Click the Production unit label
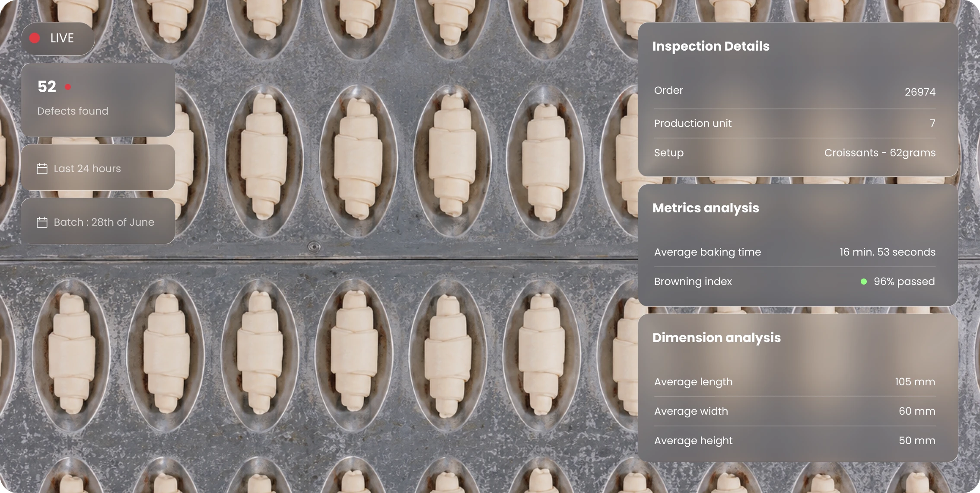 (x=693, y=123)
